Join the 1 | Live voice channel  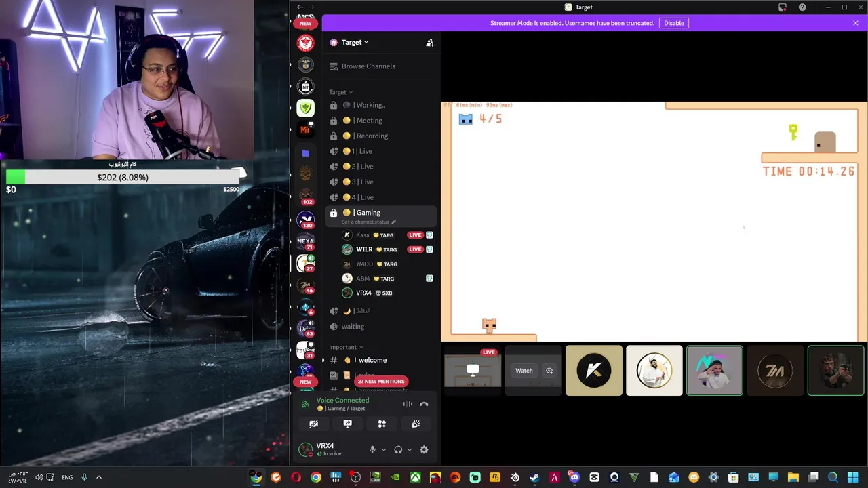381,151
